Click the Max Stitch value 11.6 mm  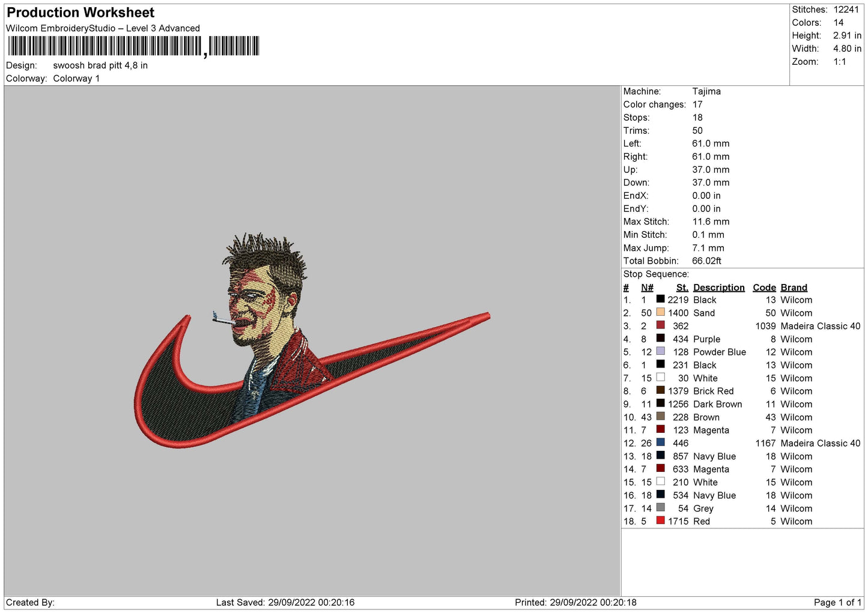[x=711, y=222]
